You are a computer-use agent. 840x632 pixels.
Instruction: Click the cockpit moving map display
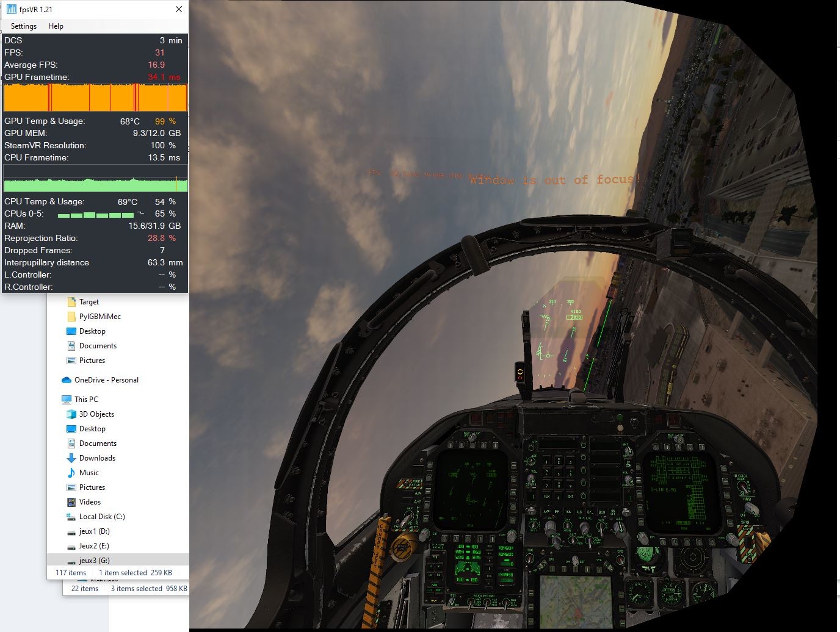pos(577,601)
